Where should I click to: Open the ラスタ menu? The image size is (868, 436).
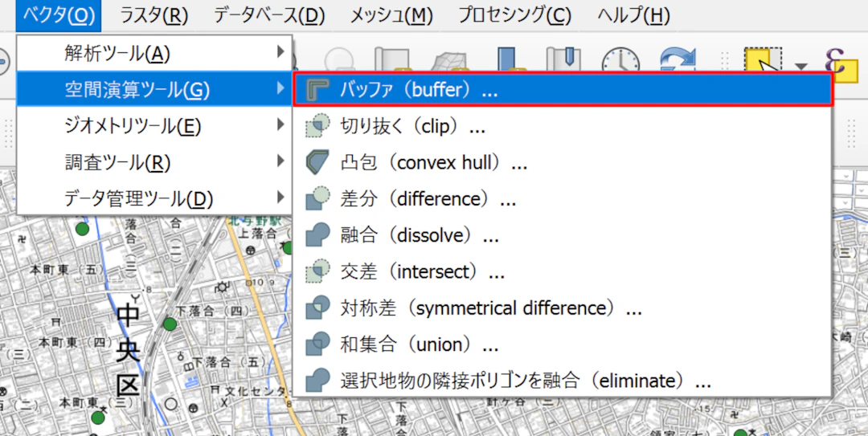click(154, 14)
